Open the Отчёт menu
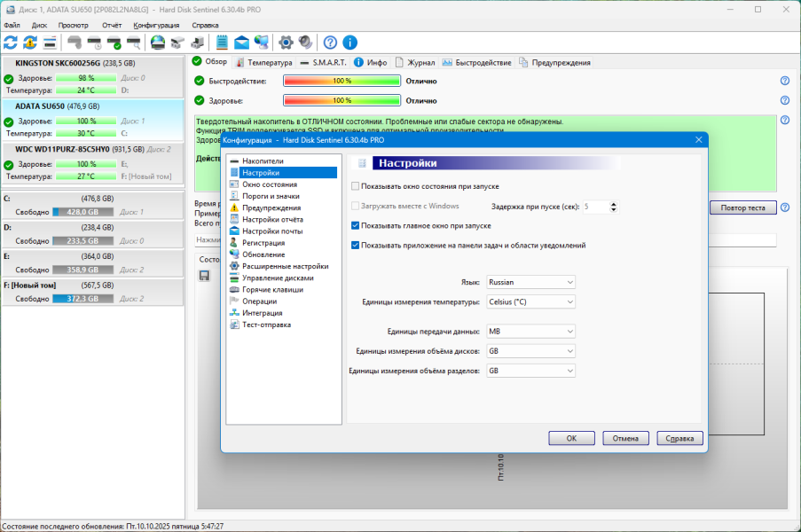The width and height of the screenshot is (801, 532). tap(112, 26)
